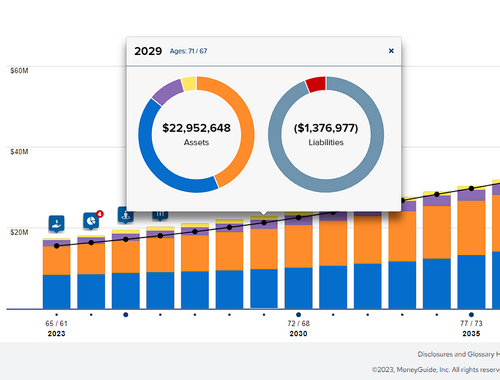Click the 72 / 68 ages label
Screen dimensions: 500x380
(x=298, y=323)
